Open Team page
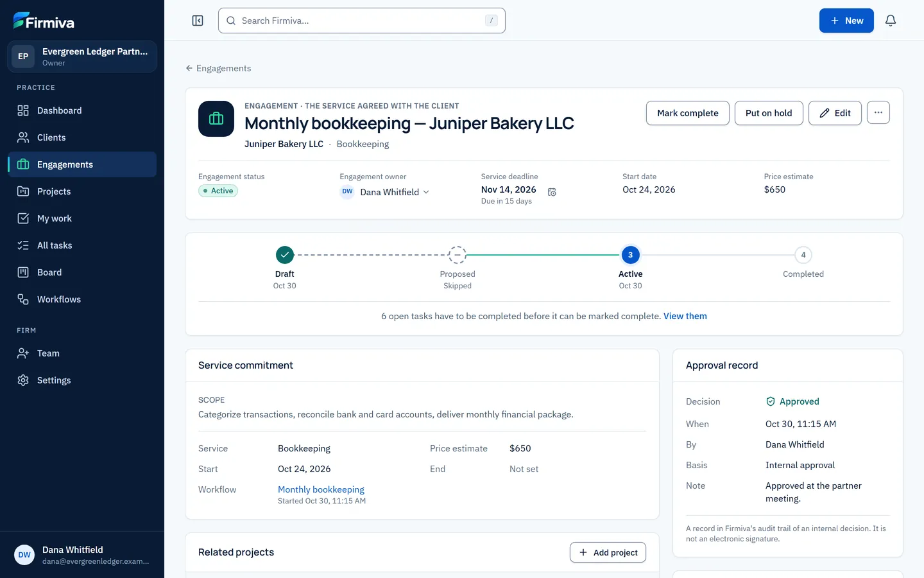924x578 pixels. coord(82,353)
